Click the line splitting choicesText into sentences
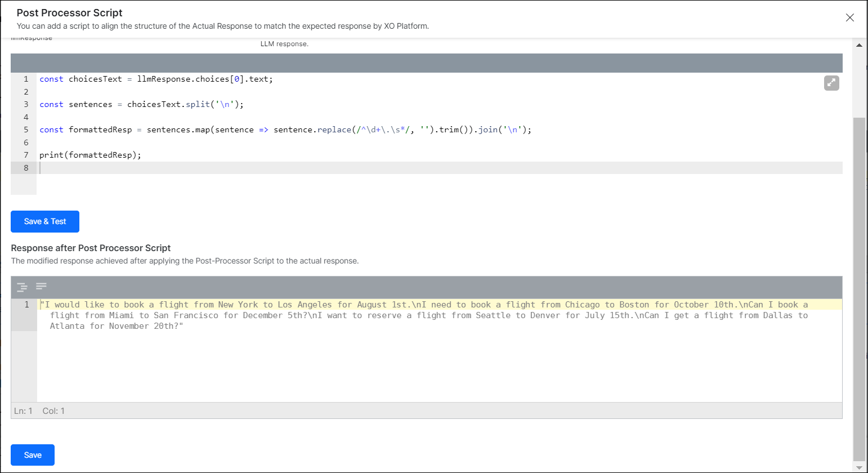Image resolution: width=868 pixels, height=473 pixels. tap(141, 104)
